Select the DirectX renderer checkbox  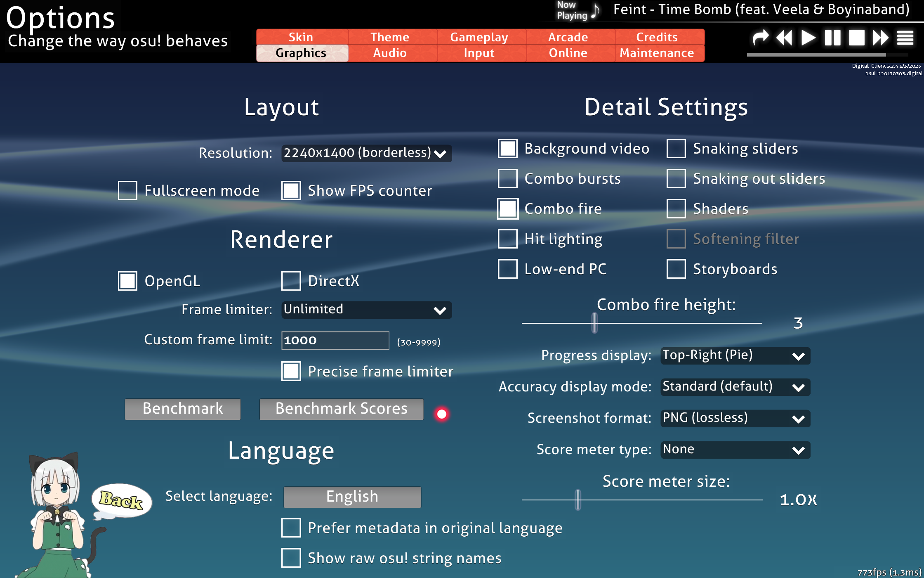coord(291,281)
